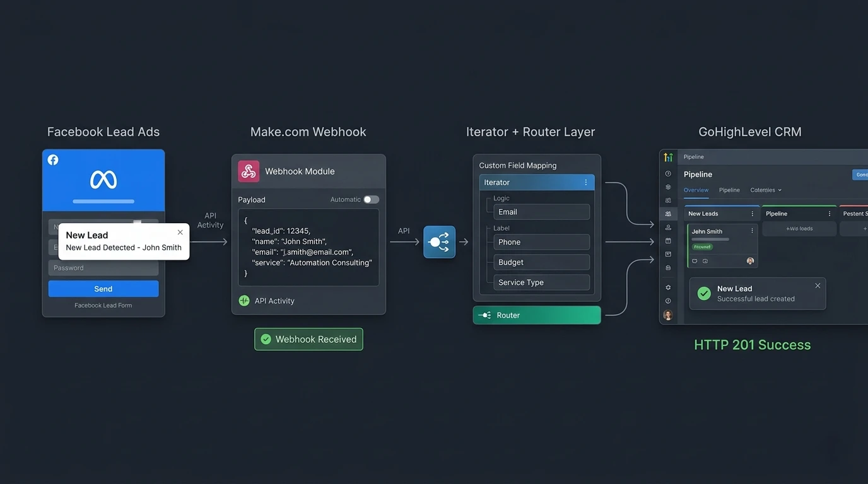Click the Facebook logo on the lead form
This screenshot has height=484, width=868.
(x=53, y=160)
